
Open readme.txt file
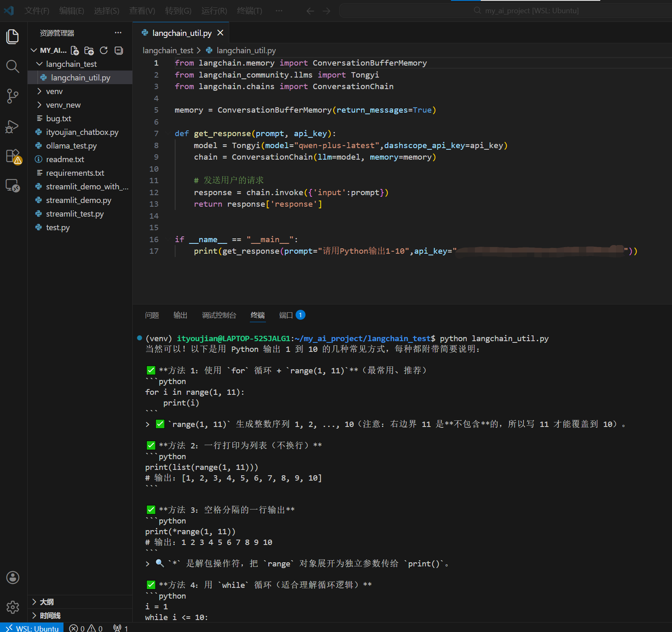click(80, 159)
